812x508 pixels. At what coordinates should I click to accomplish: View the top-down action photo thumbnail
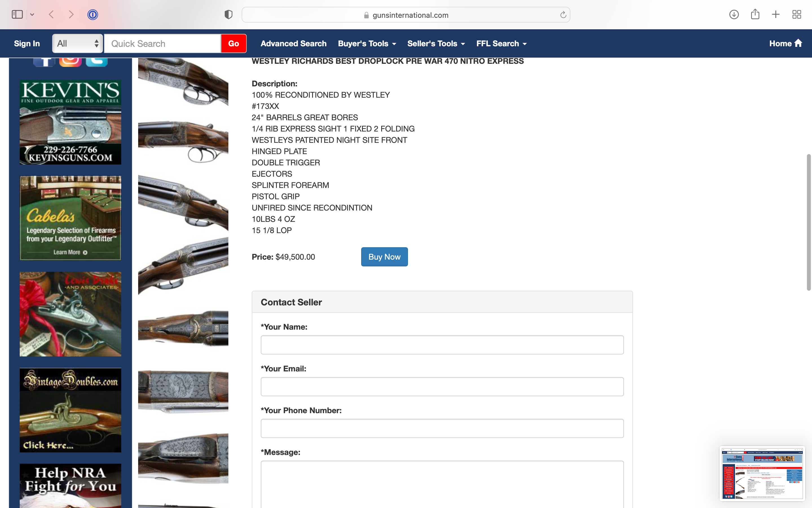pyautogui.click(x=183, y=328)
